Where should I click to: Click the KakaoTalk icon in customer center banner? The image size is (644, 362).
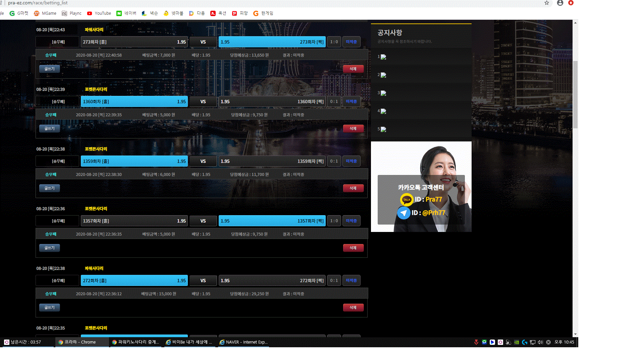(x=407, y=199)
